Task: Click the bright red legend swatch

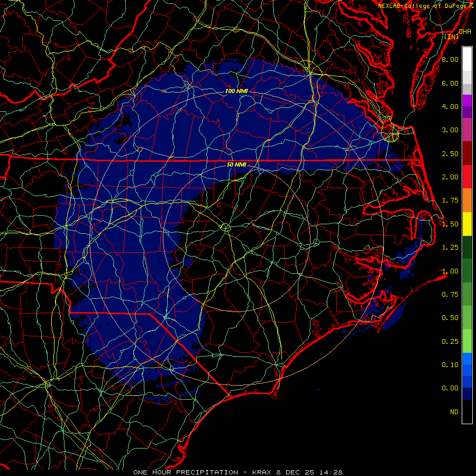Action: click(467, 177)
